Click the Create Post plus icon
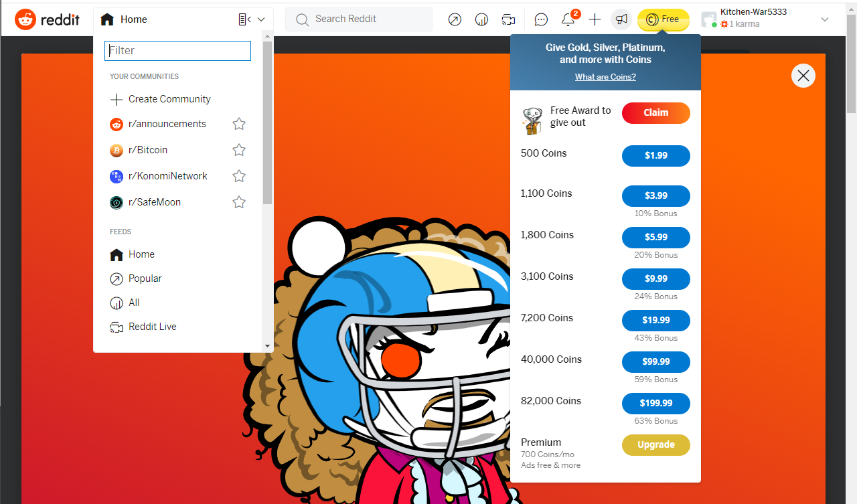Image resolution: width=857 pixels, height=504 pixels. 595,19
